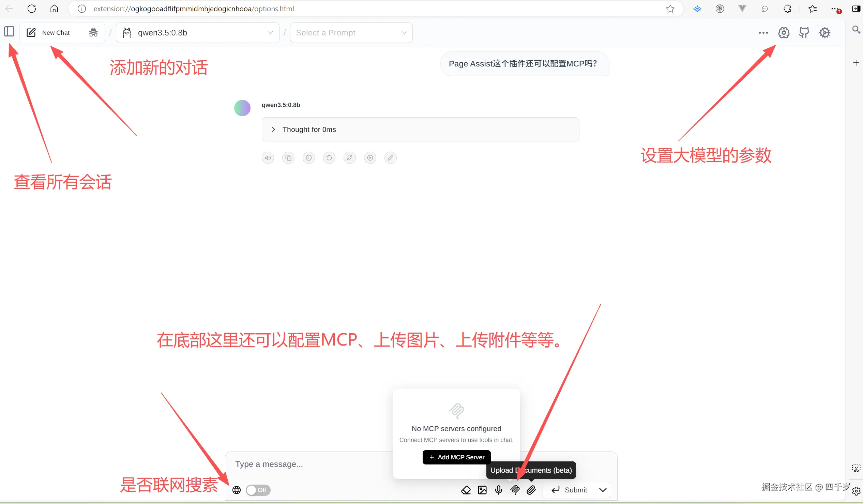
Task: Select the GitHub icon in the top toolbar
Action: point(804,32)
